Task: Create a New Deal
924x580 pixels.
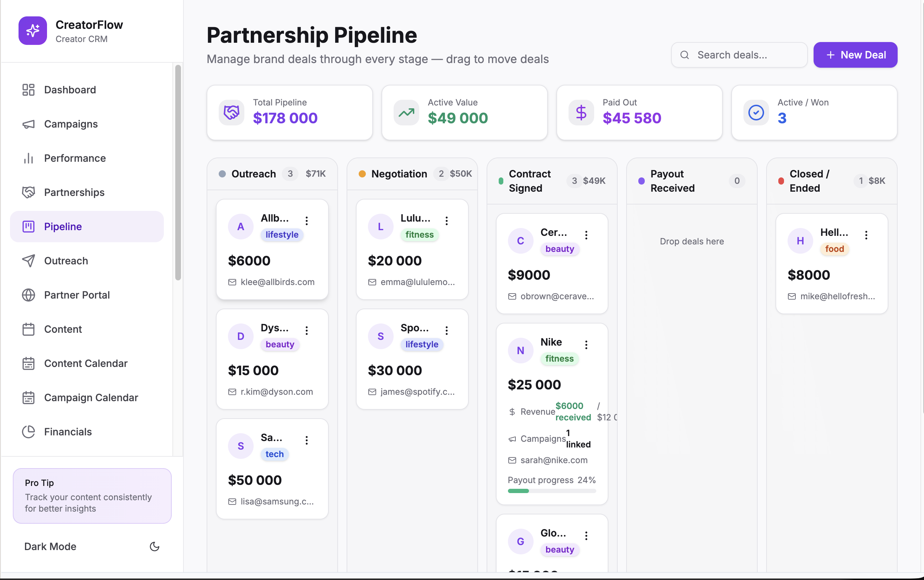Action: 855,55
